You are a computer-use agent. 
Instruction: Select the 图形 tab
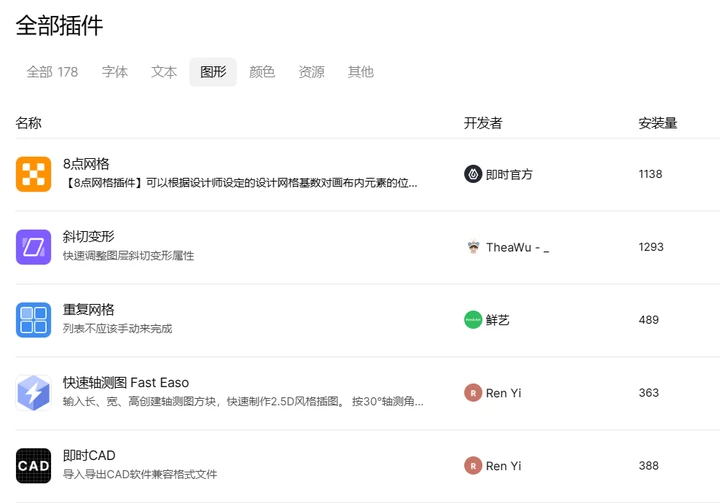[213, 72]
